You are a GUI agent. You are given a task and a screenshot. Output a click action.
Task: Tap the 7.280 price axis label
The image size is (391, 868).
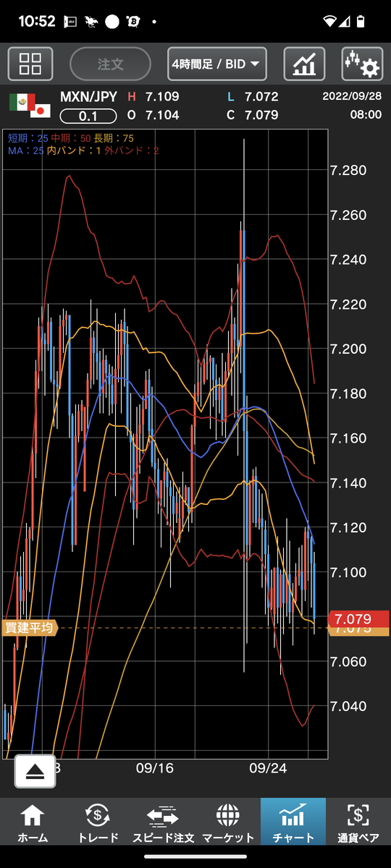click(348, 171)
